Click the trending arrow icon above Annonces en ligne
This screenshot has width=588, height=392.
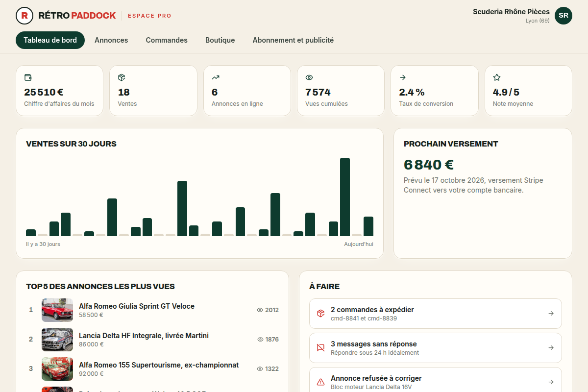[216, 77]
